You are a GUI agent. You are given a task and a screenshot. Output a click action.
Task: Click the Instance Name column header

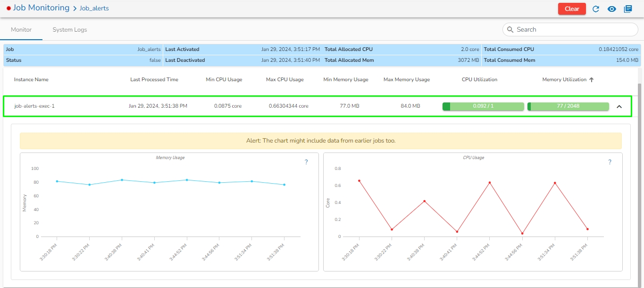[x=31, y=80]
